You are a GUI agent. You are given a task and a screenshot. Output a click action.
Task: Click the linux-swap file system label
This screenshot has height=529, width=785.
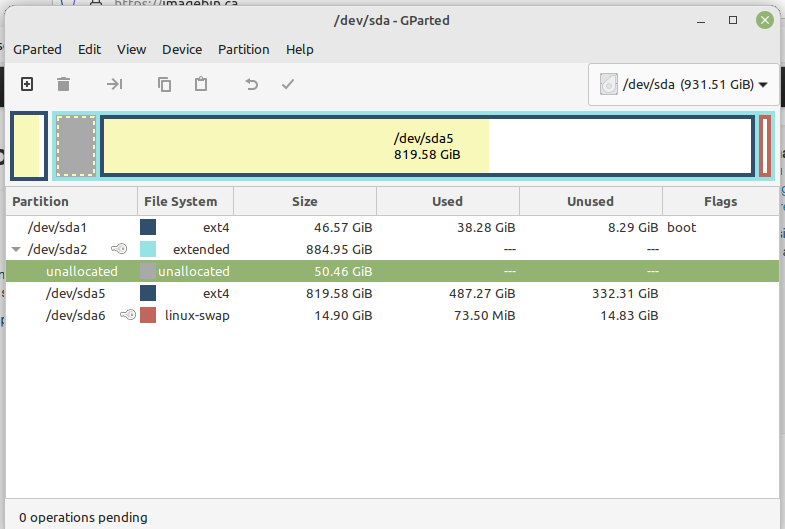point(197,316)
